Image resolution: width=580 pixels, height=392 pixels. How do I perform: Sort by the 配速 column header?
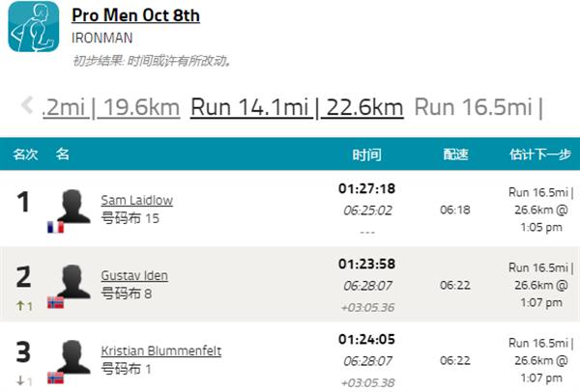pos(455,154)
